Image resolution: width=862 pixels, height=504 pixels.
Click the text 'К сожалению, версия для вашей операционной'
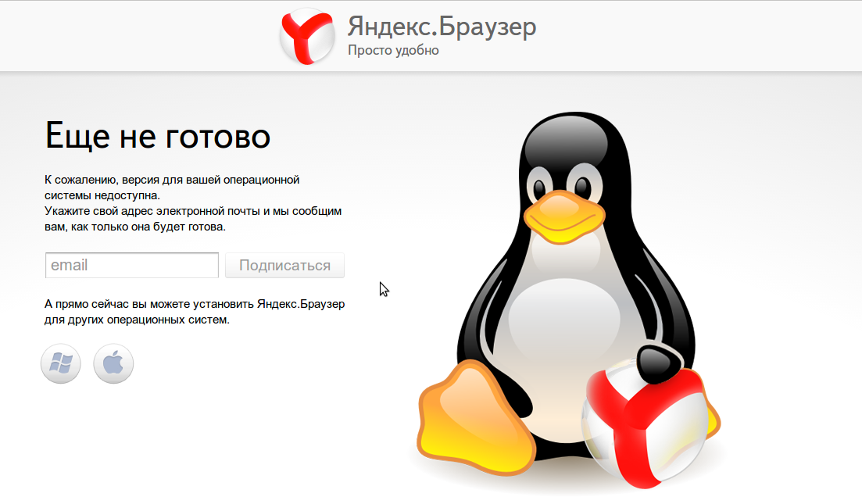point(172,180)
